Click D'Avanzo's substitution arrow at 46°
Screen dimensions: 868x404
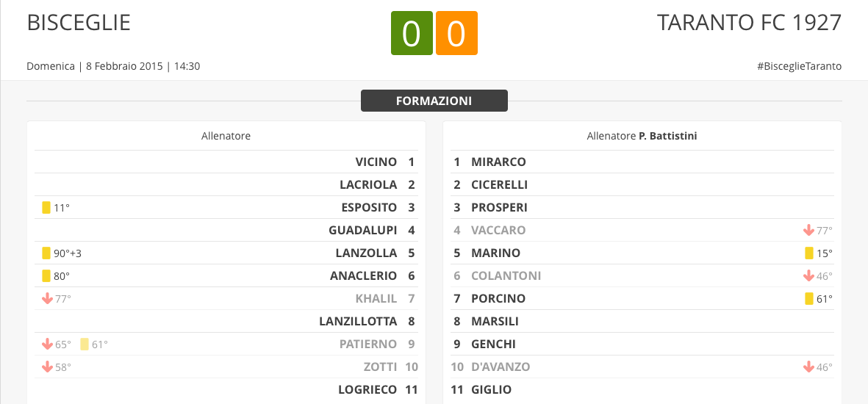(x=808, y=367)
